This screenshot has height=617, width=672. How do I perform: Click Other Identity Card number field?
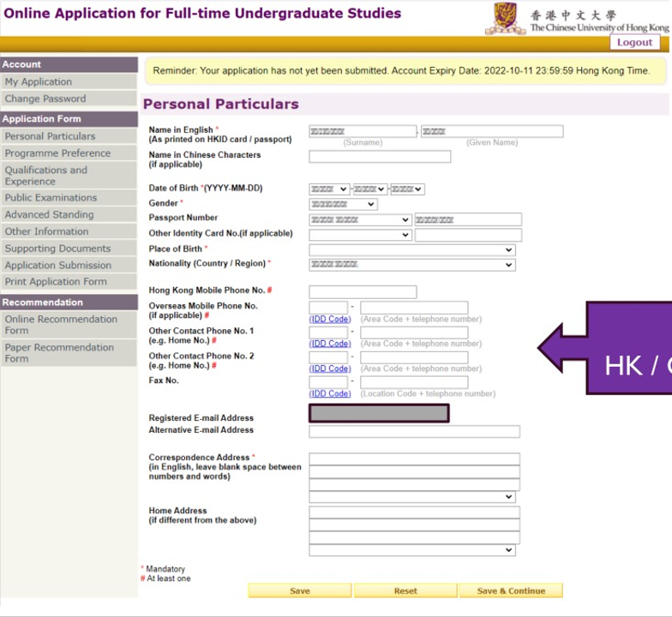point(468,235)
